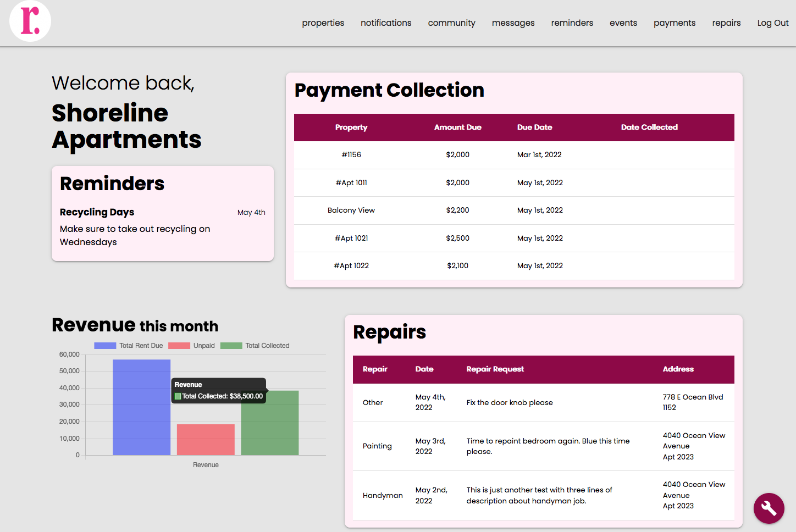Click the Repair column header
The image size is (796, 532).
click(x=375, y=369)
